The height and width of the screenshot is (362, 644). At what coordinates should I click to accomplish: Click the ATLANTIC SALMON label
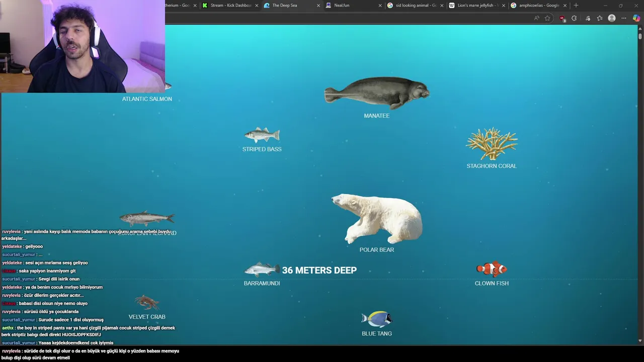(147, 99)
